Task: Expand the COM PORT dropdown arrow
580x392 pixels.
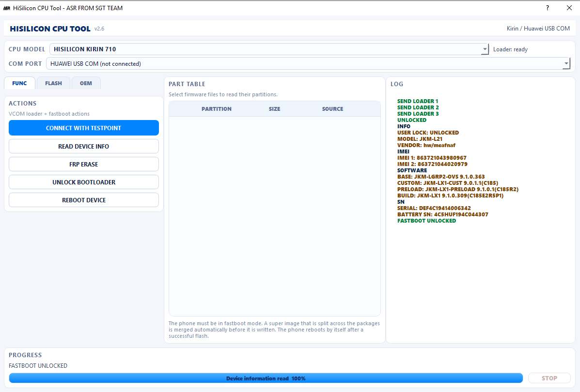Action: tap(566, 63)
